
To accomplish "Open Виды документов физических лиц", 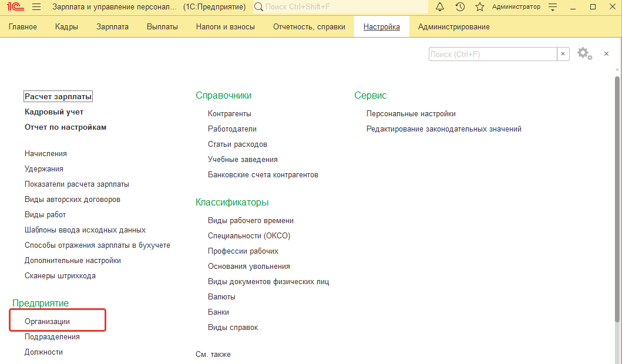I will [268, 282].
